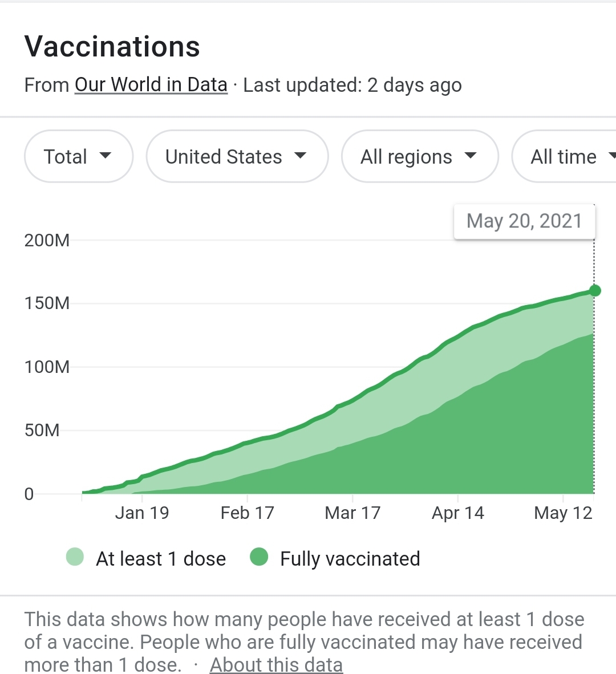The width and height of the screenshot is (616, 674).
Task: Click the arrow icon beside Total
Action: pyautogui.click(x=106, y=156)
